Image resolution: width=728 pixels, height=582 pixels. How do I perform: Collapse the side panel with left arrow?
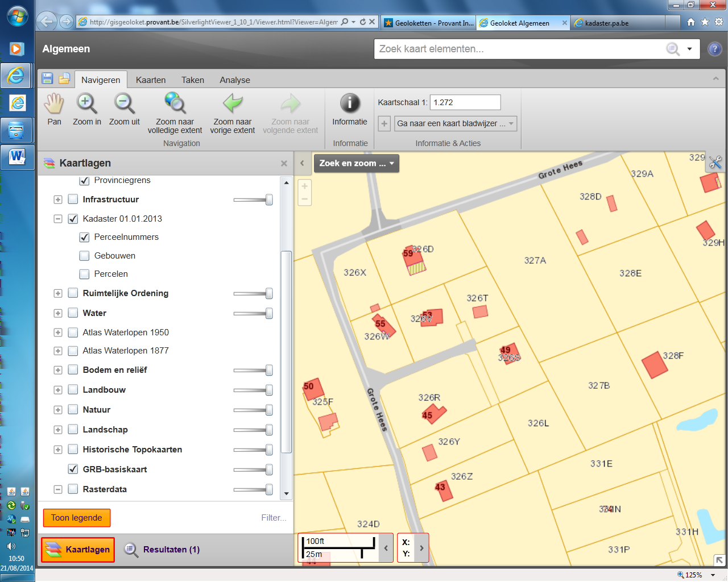(x=302, y=163)
